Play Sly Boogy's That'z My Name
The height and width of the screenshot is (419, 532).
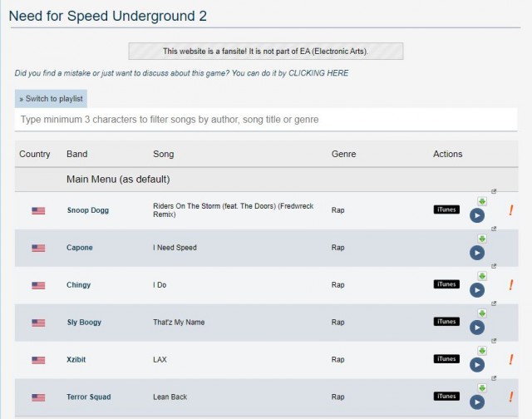(476, 328)
